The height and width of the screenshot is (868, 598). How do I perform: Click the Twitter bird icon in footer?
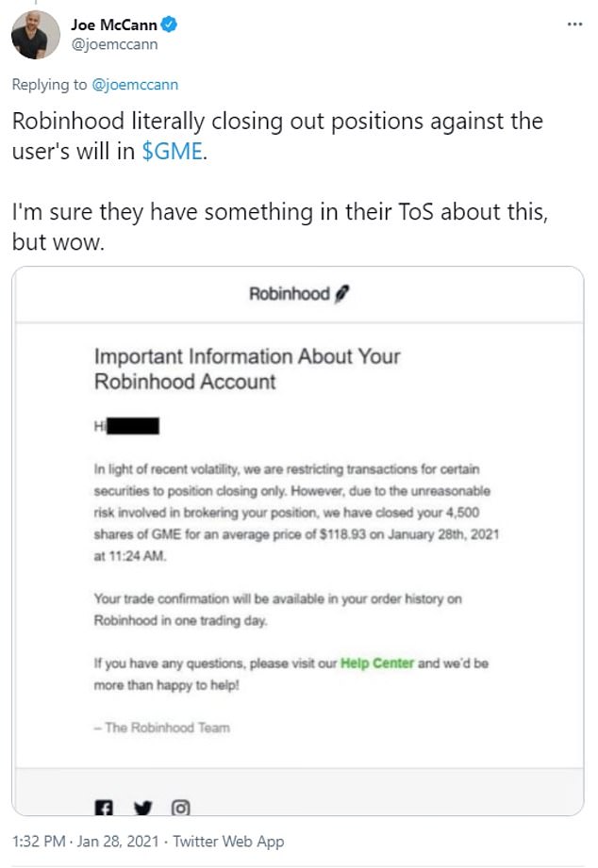[142, 807]
